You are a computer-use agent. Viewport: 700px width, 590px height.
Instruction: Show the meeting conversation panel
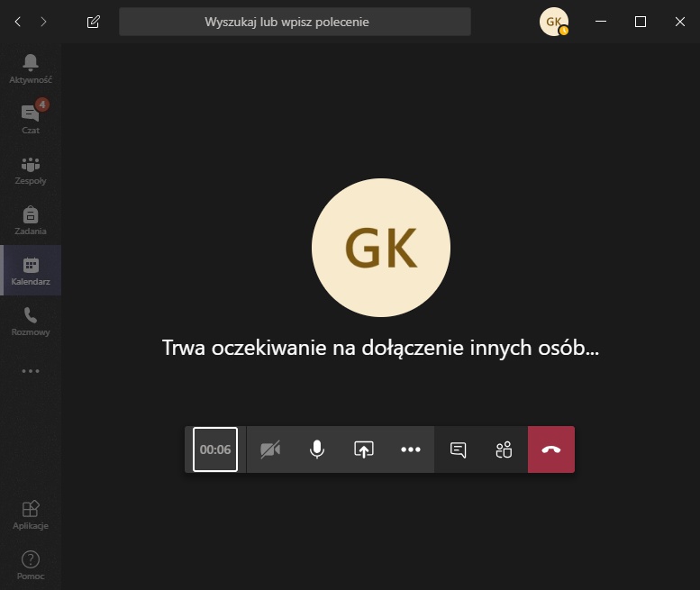458,449
